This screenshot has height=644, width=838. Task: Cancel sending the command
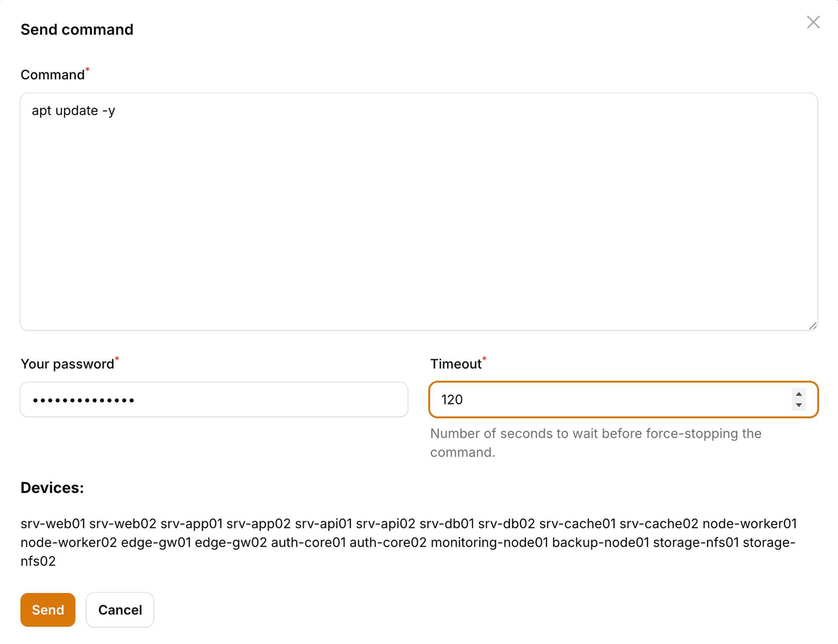coord(120,610)
